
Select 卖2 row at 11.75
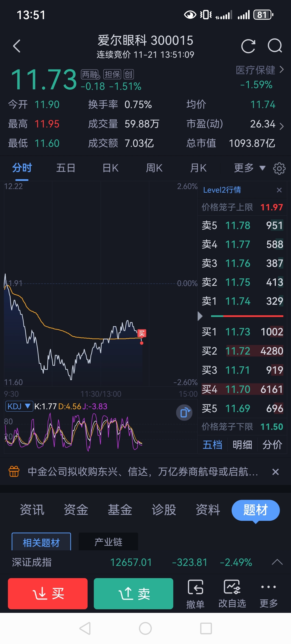coord(242,282)
